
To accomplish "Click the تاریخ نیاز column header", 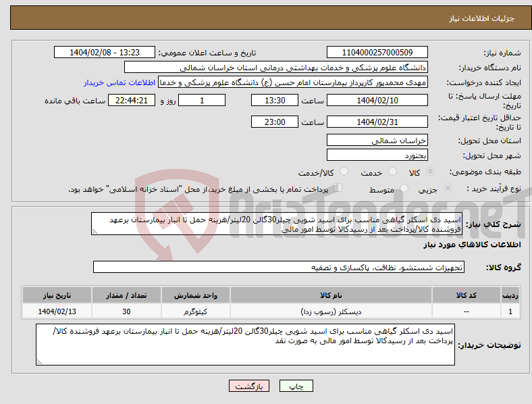I will [x=57, y=295].
